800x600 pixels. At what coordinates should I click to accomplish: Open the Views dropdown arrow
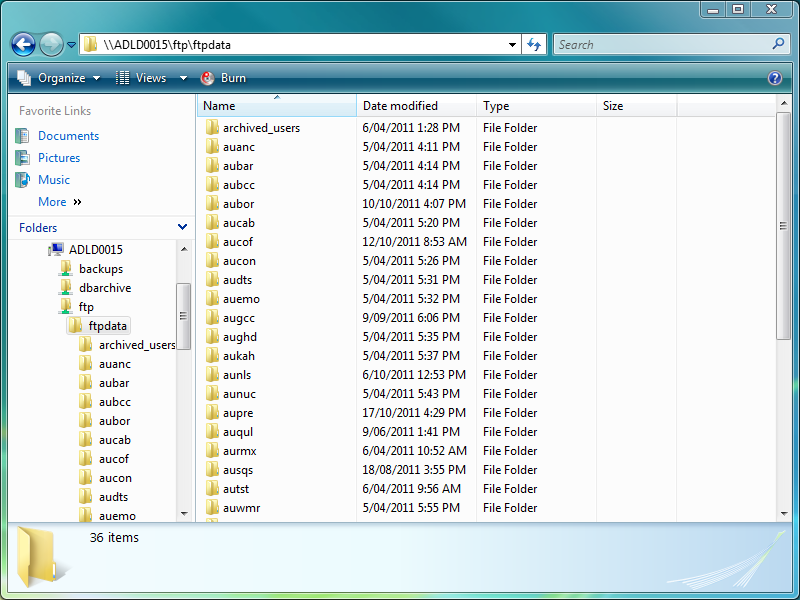182,77
